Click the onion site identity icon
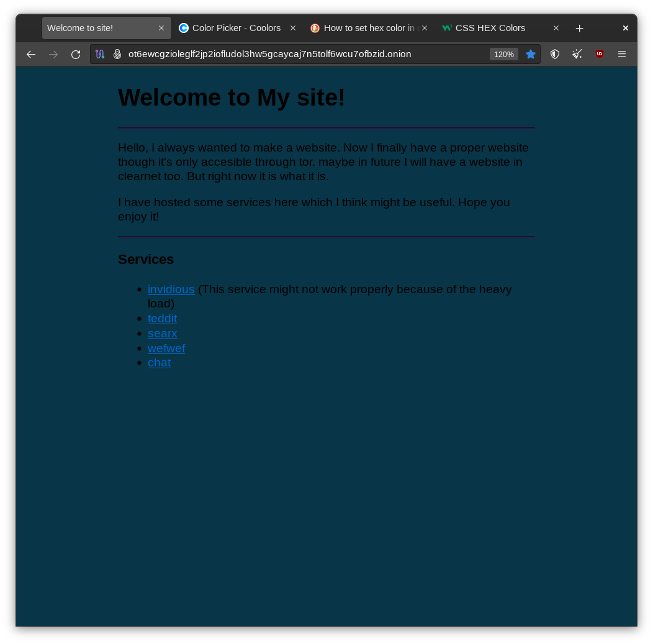 (117, 55)
